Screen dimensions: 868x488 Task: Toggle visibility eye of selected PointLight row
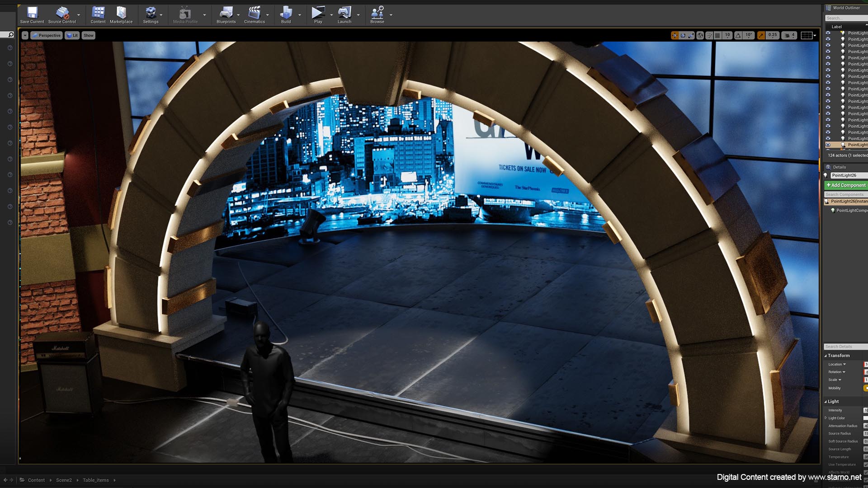[x=828, y=145]
